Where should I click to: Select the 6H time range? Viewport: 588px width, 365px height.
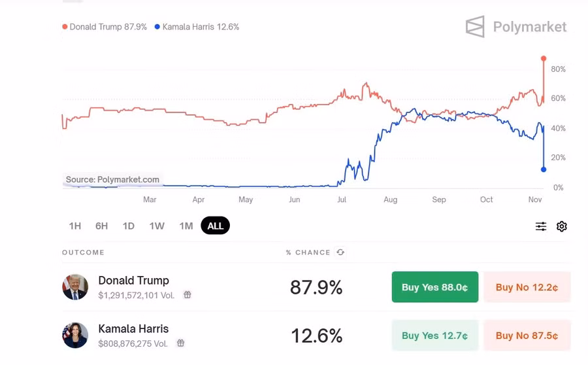[101, 226]
